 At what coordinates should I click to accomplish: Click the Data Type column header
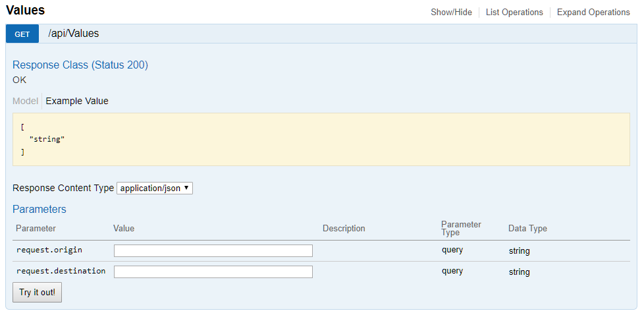pos(527,228)
